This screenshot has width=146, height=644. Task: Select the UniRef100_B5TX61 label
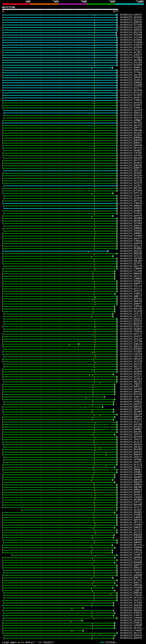131,299
